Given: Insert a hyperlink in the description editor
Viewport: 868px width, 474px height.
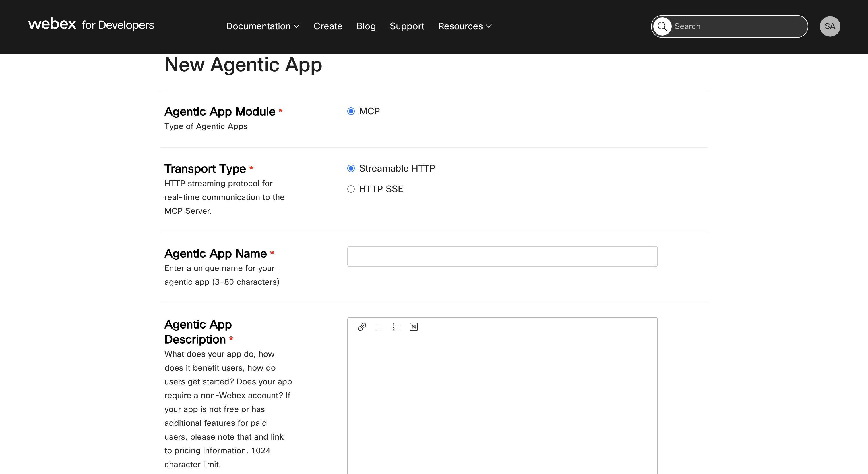Looking at the screenshot, I should 362,327.
